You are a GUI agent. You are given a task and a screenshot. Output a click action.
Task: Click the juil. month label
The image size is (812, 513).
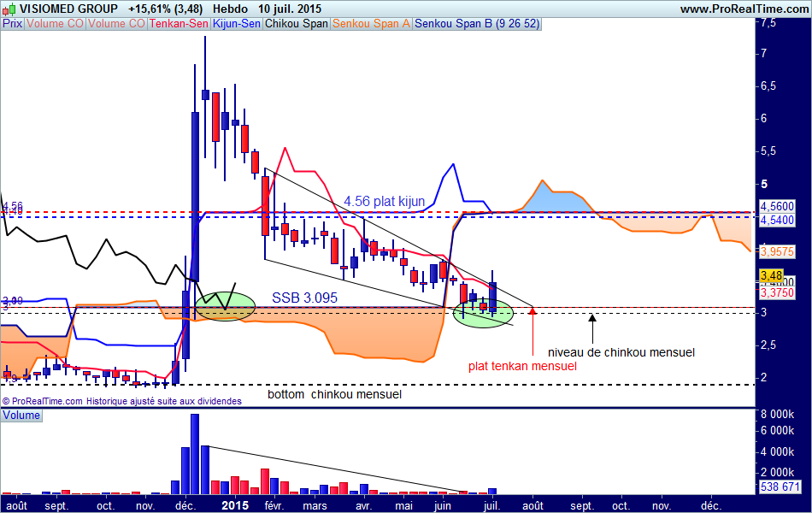pos(491,505)
